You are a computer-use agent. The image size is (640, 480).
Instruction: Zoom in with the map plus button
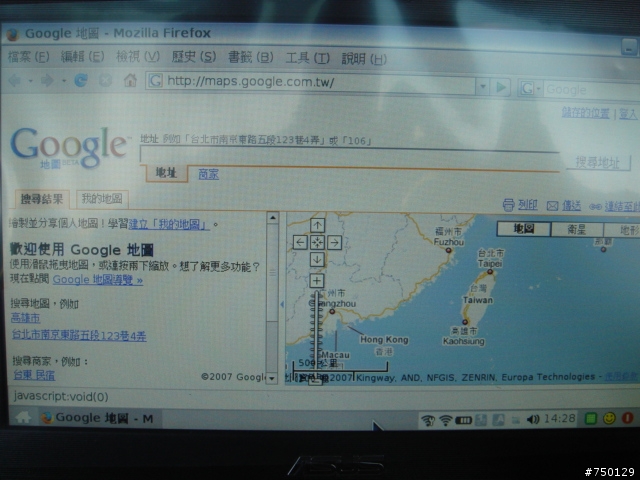317,280
